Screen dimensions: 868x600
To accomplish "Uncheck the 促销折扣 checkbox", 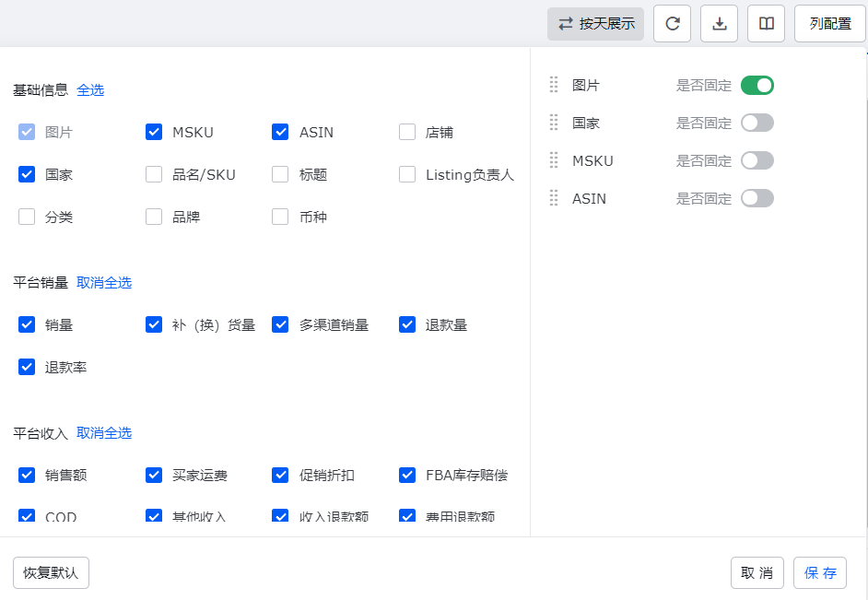I will coord(280,475).
